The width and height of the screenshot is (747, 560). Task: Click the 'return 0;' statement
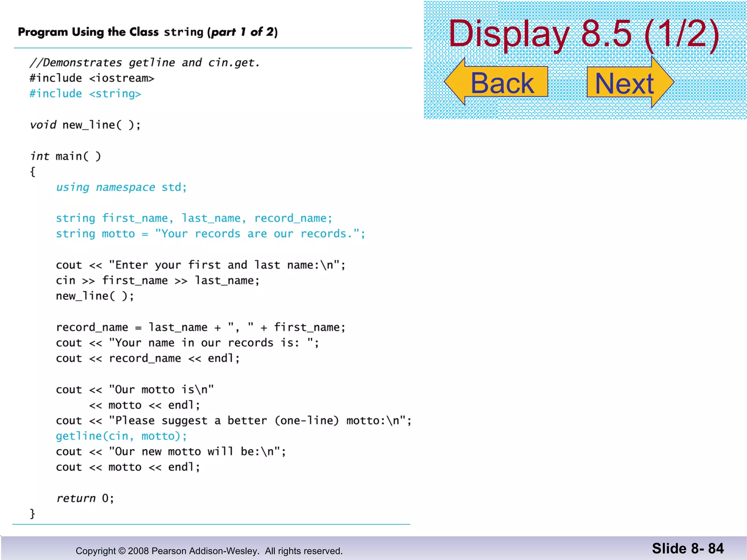tap(85, 498)
